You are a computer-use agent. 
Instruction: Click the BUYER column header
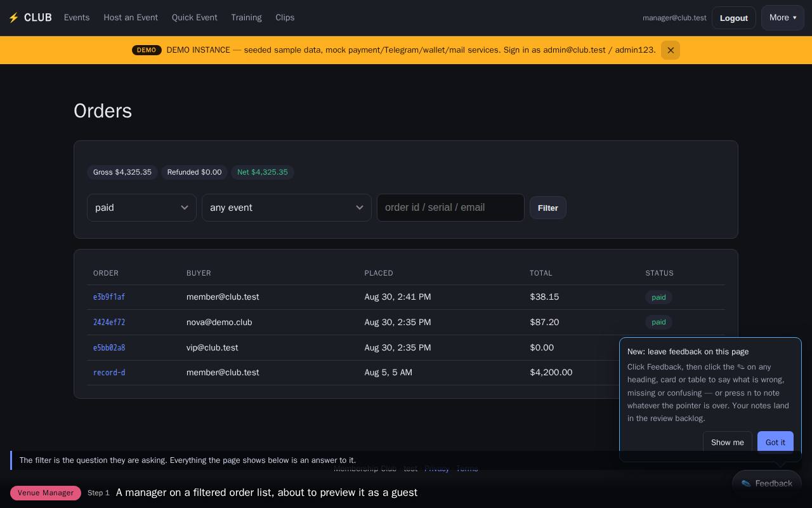(x=199, y=273)
